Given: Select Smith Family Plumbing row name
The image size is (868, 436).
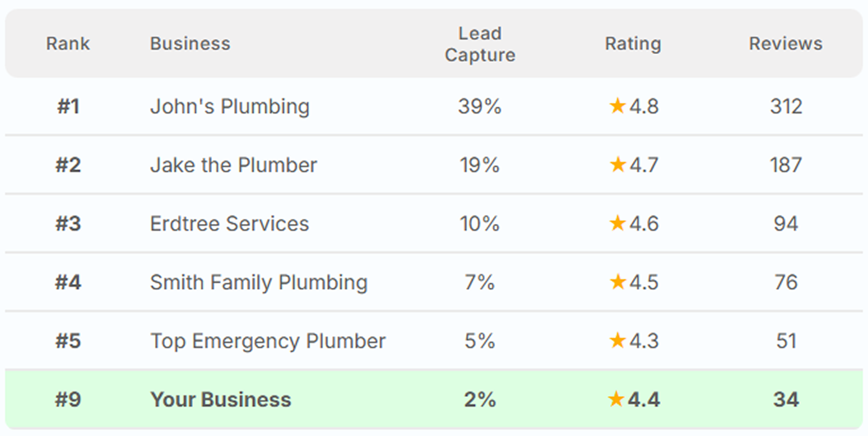Looking at the screenshot, I should click(259, 283).
